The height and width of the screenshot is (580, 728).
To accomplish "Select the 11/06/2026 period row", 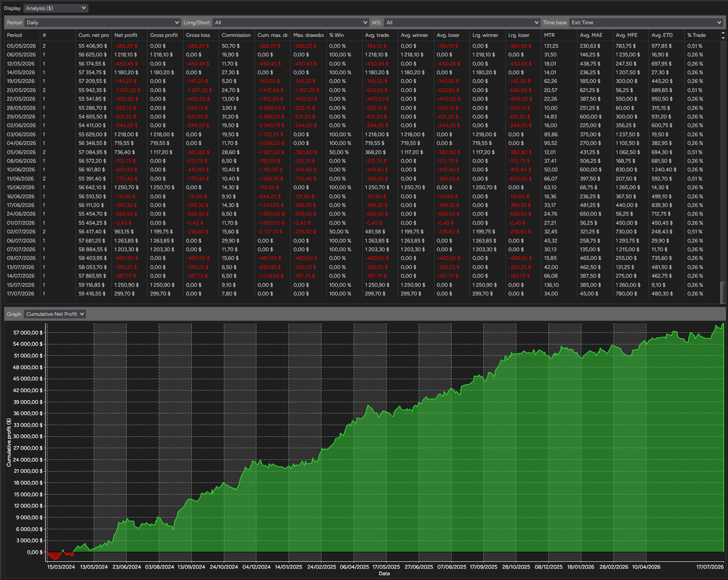I will pyautogui.click(x=362, y=179).
